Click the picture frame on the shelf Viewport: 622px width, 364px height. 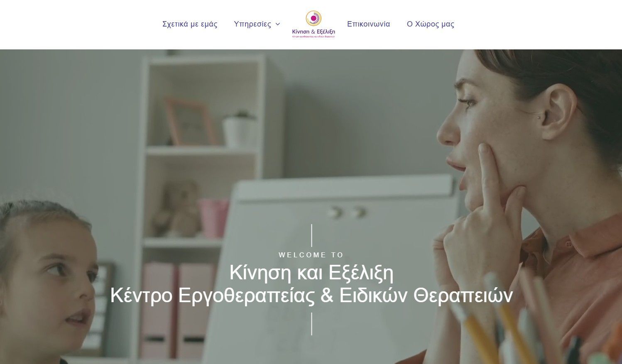point(190,121)
